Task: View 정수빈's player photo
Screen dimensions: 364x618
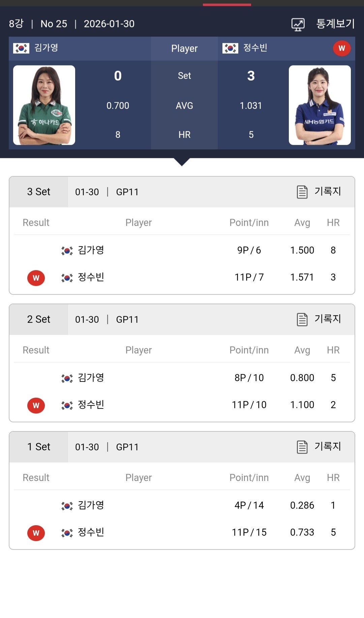Action: pyautogui.click(x=320, y=105)
